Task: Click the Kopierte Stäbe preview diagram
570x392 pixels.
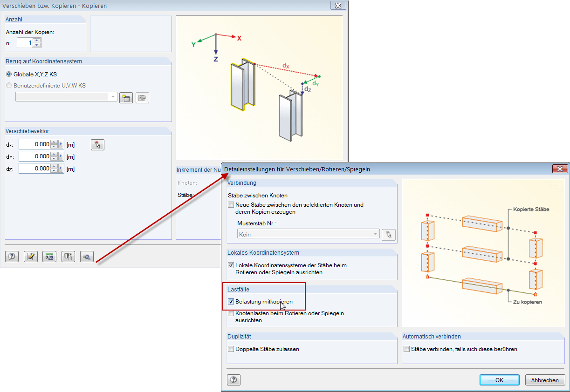Action: tap(483, 253)
